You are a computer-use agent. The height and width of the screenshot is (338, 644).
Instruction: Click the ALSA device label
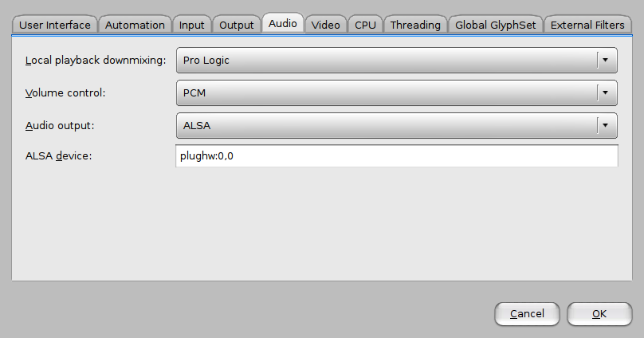pos(58,156)
